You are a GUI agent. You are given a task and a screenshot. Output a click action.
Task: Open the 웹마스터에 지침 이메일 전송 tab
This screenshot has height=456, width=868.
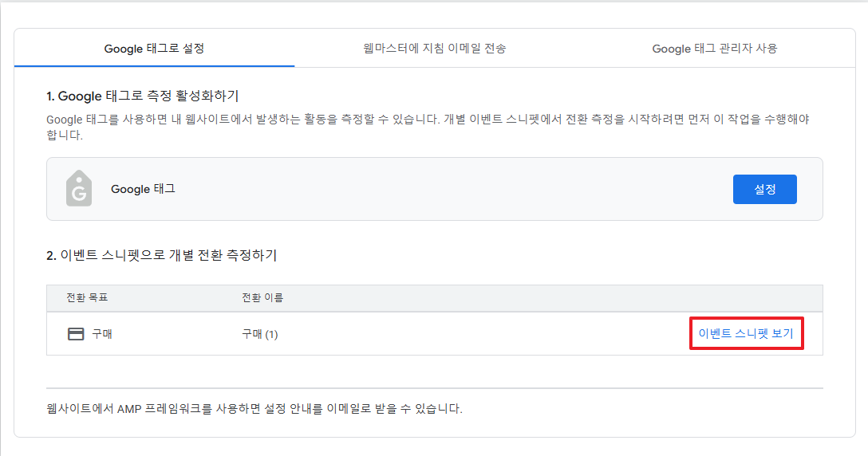(x=434, y=49)
